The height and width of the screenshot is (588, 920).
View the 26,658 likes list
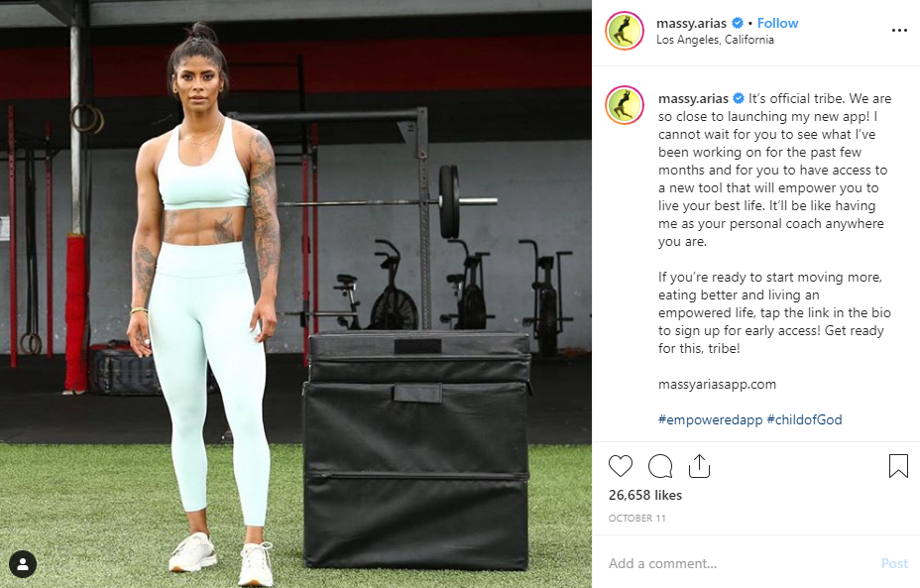644,495
